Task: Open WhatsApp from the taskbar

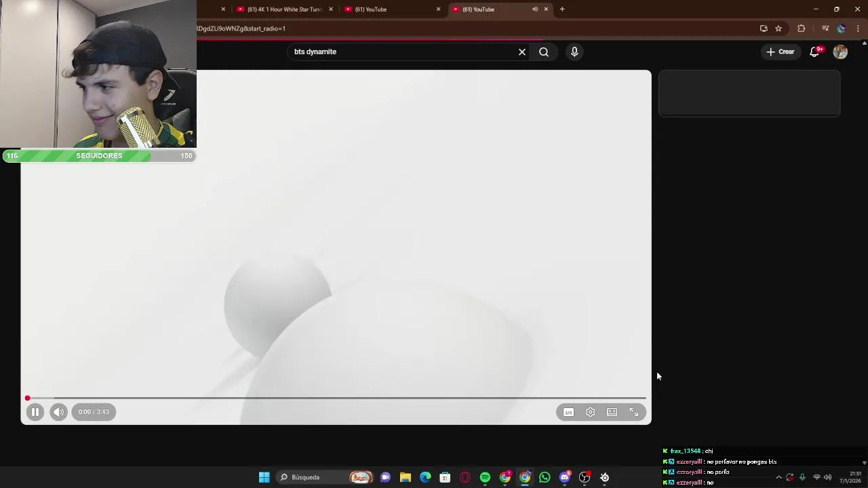Action: click(x=545, y=477)
